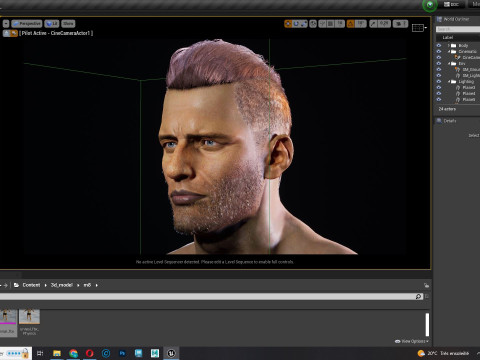Click the content browser lock icon
This screenshot has height=360, width=480.
pyautogui.click(x=426, y=285)
